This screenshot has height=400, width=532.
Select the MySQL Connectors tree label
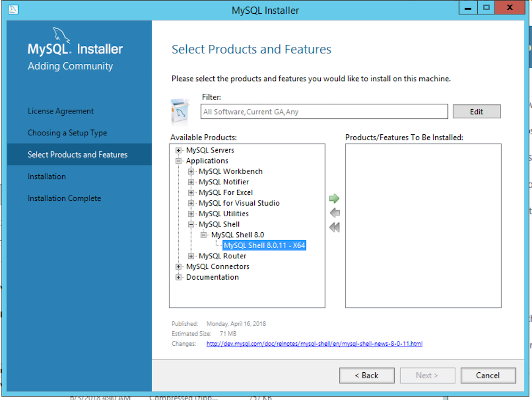point(218,266)
